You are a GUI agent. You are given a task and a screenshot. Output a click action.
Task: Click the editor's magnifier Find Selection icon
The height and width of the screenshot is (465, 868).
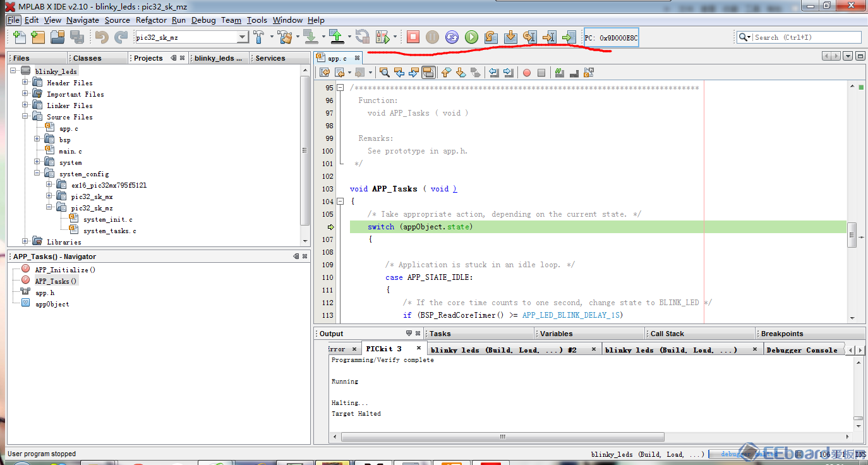point(384,73)
